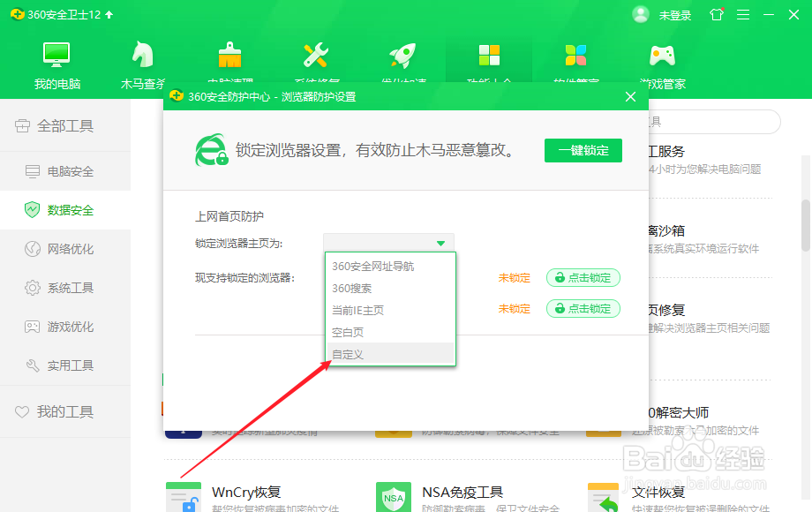Click the NSA shield icon
Screen dimensions: 812x512
(394, 497)
